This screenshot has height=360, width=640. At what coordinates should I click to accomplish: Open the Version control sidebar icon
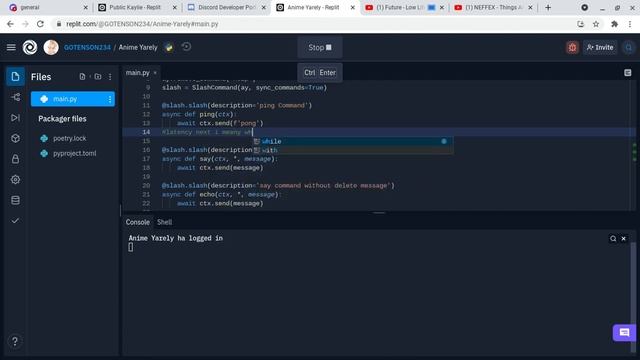pos(15,97)
